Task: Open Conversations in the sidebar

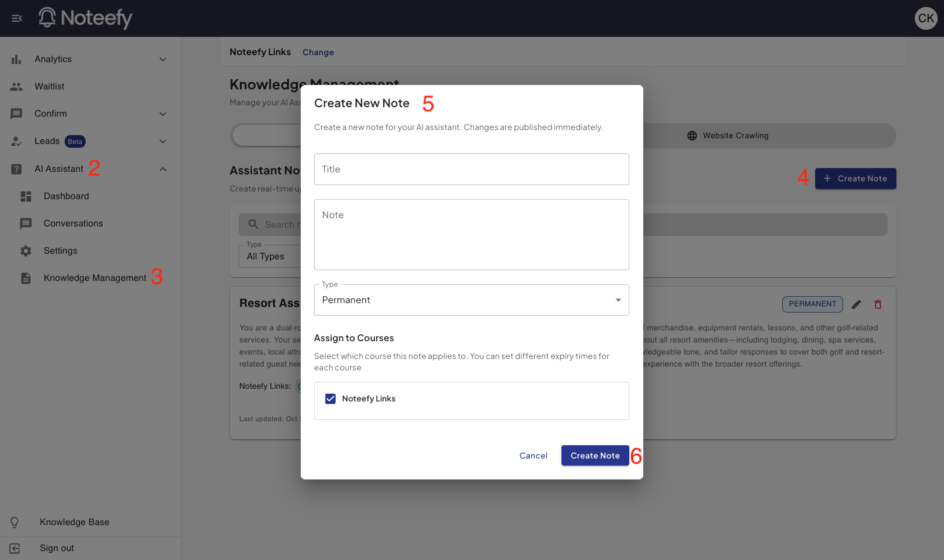Action: pyautogui.click(x=73, y=224)
